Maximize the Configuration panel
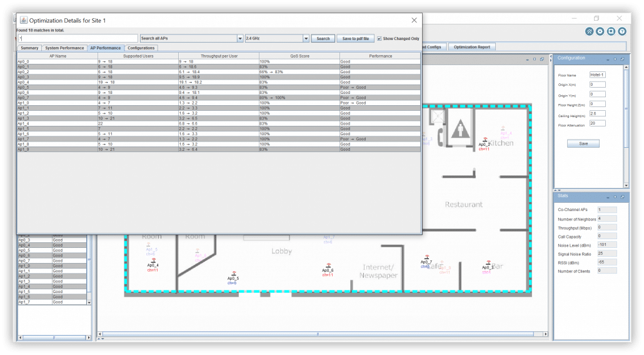 (615, 59)
